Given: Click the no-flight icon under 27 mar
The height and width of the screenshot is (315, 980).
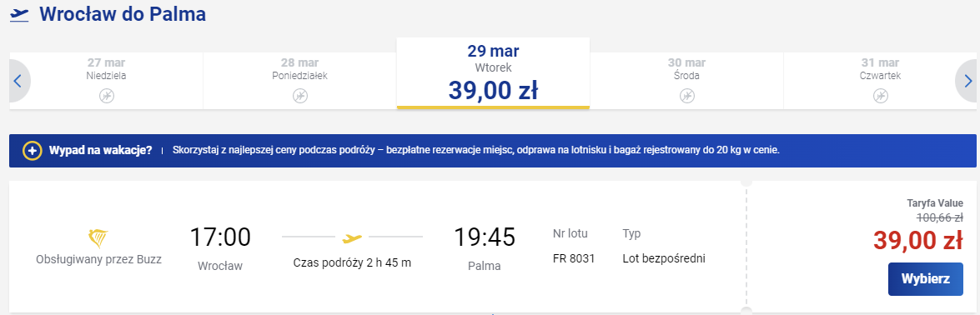Looking at the screenshot, I should 107,97.
